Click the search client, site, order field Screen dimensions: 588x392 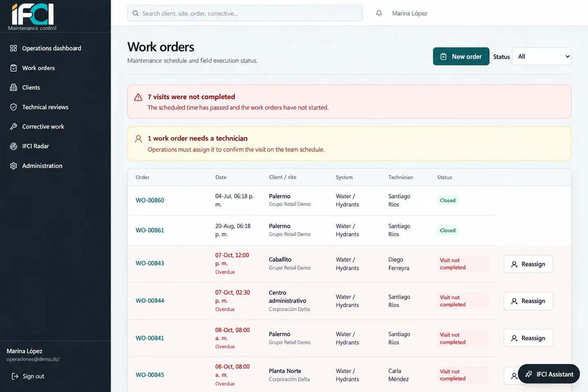click(245, 13)
